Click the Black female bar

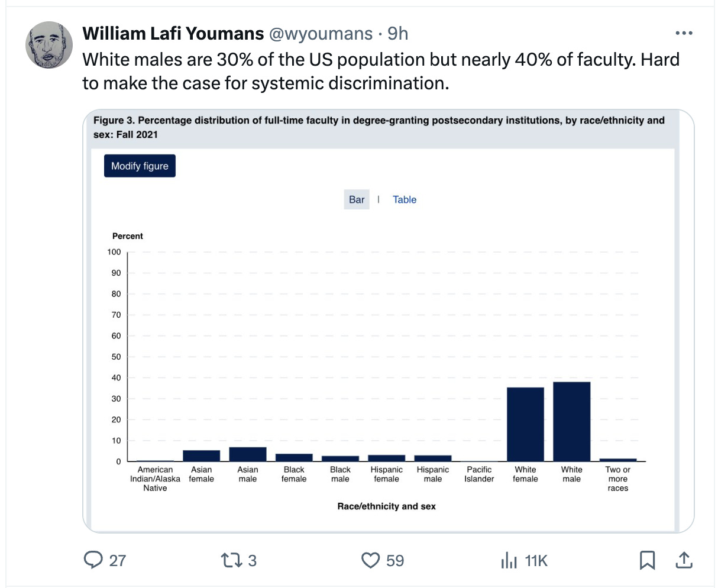click(294, 457)
